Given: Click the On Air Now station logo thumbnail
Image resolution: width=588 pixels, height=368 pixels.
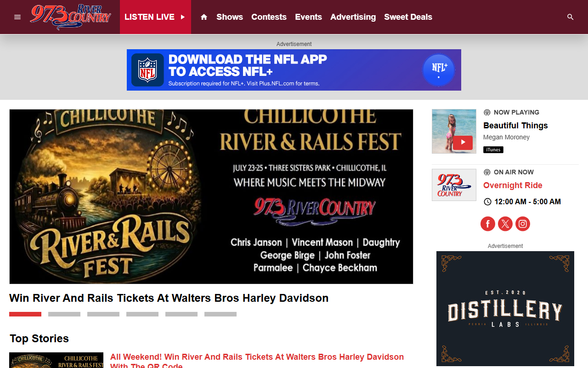Looking at the screenshot, I should tap(454, 185).
